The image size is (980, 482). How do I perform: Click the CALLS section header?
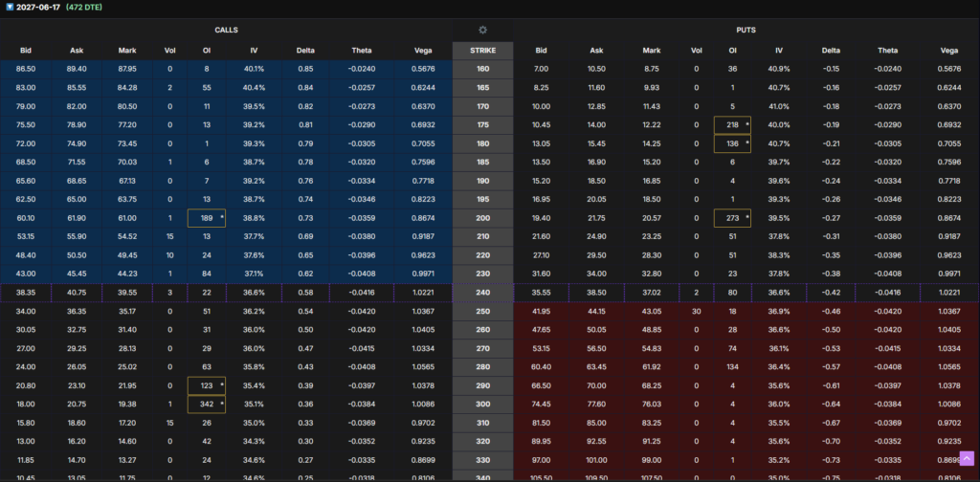[226, 31]
